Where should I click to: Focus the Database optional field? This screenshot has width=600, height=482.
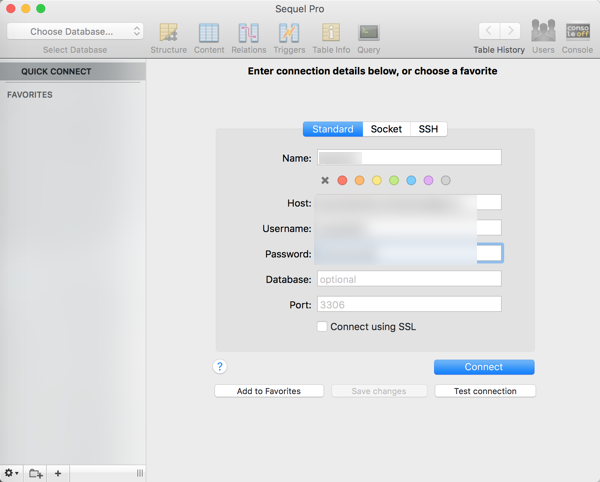click(x=409, y=279)
